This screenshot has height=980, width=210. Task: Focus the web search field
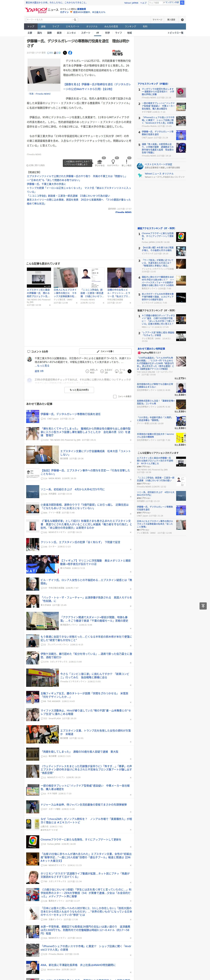click(156, 3)
